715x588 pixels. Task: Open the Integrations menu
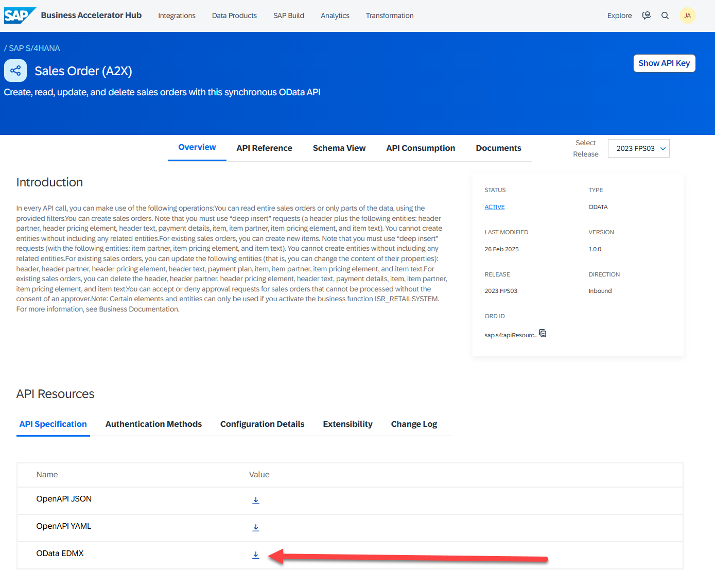coord(177,15)
